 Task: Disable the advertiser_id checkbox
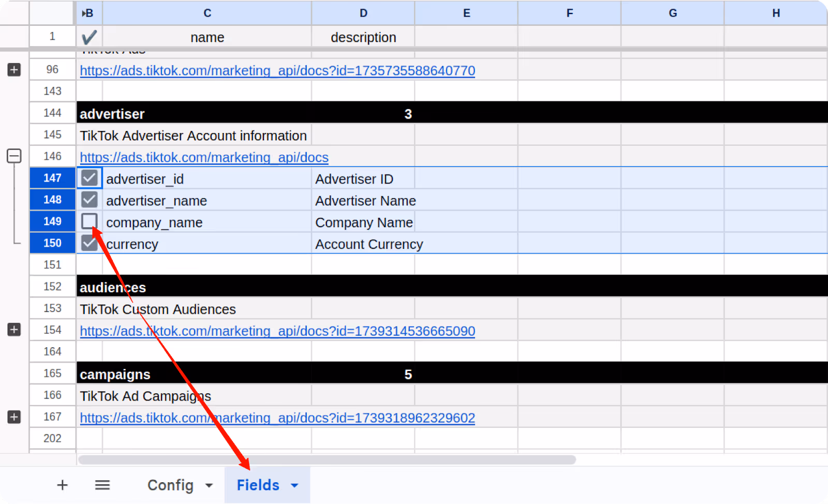(88, 178)
